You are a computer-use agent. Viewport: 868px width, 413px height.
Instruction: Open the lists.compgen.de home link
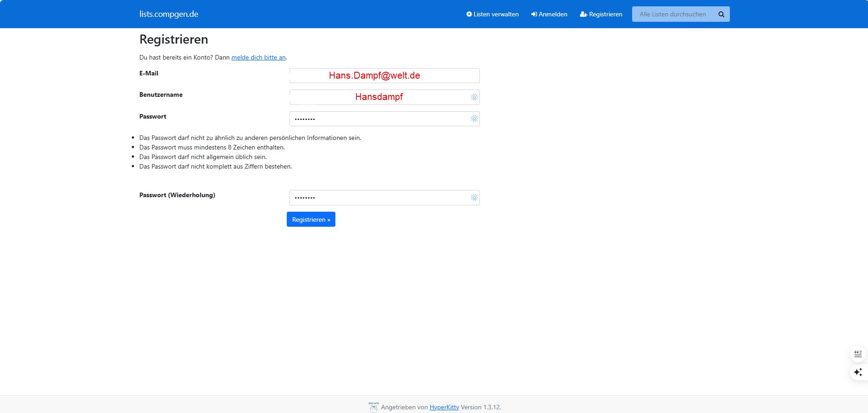click(x=169, y=14)
